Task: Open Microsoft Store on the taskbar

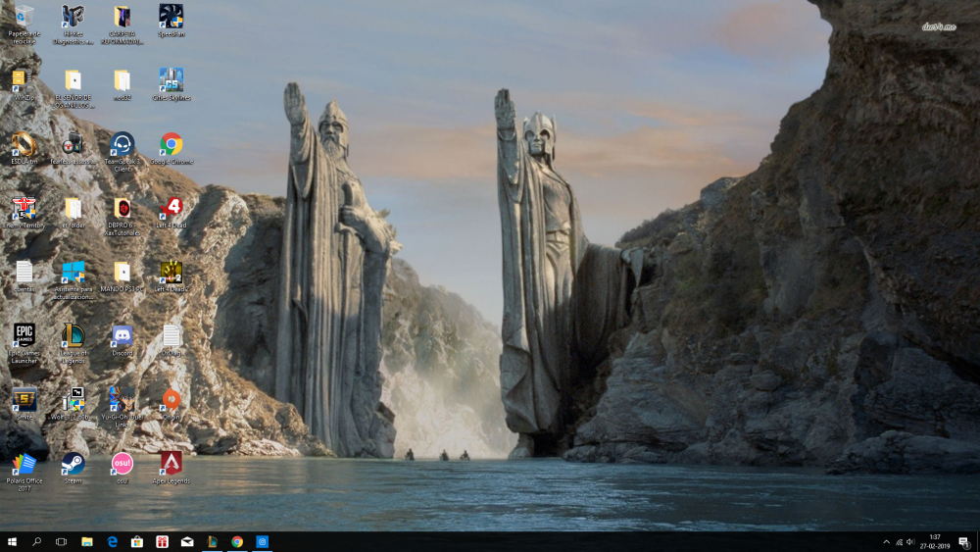Action: click(137, 541)
